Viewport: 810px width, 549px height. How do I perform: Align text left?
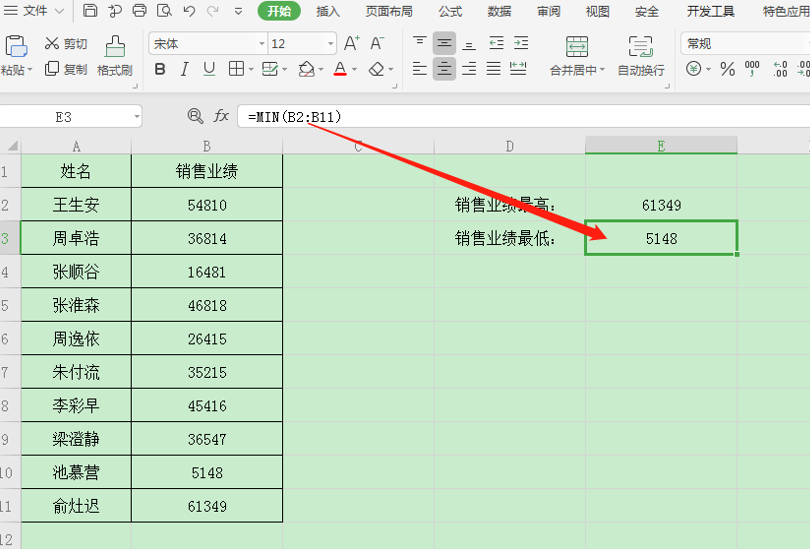pos(419,69)
